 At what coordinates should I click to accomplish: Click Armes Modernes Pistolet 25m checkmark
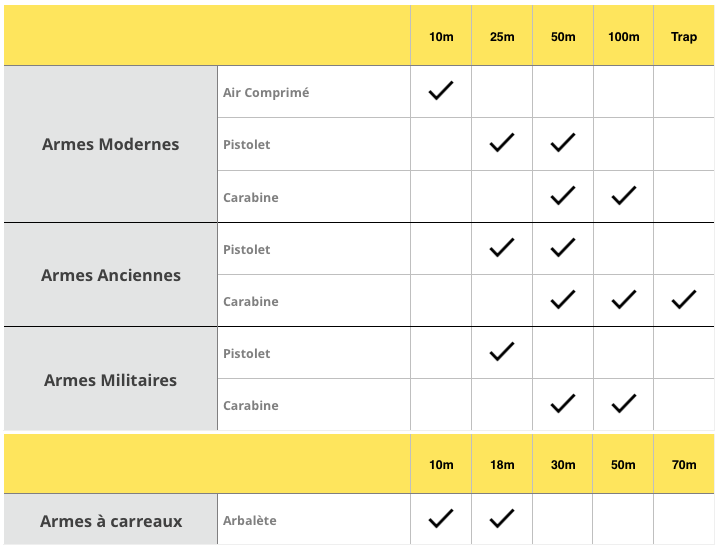tap(502, 143)
